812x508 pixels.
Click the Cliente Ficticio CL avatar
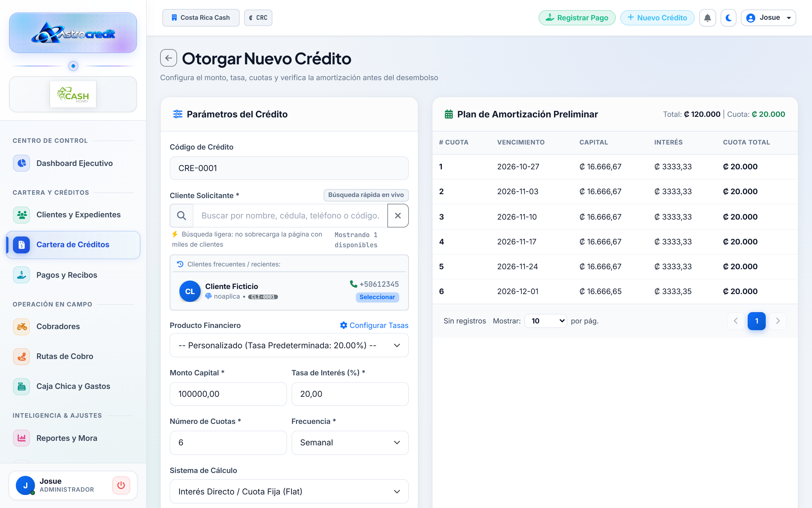coord(190,291)
